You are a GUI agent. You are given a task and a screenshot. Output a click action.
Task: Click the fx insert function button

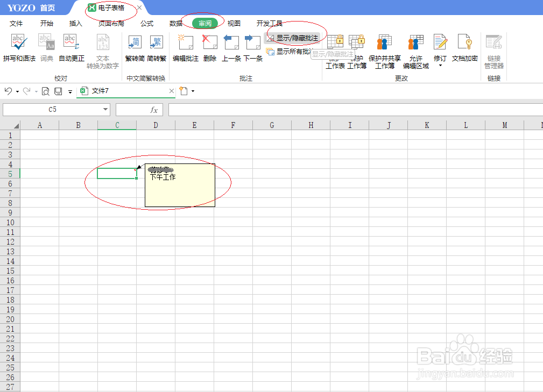pos(154,110)
